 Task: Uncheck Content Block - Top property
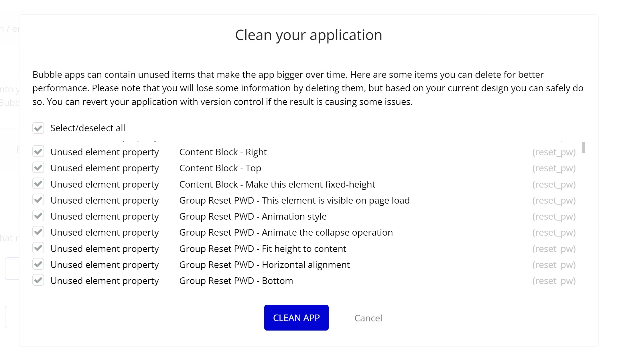38,168
